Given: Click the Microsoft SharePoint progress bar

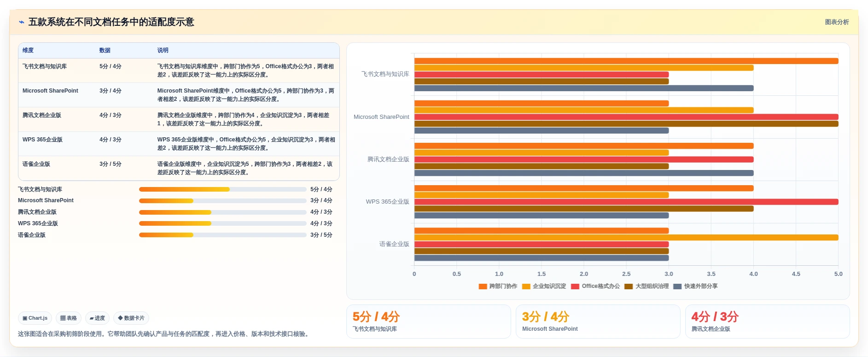Looking at the screenshot, I should click(223, 201).
